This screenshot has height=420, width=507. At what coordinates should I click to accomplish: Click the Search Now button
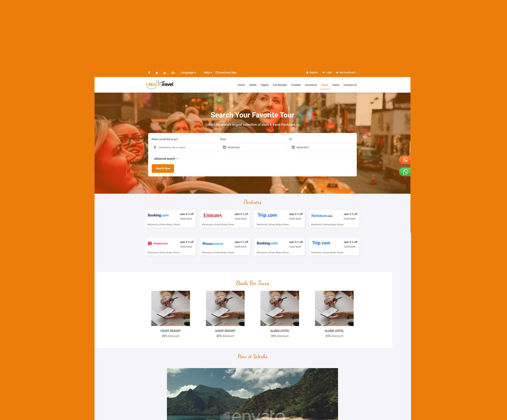163,168
